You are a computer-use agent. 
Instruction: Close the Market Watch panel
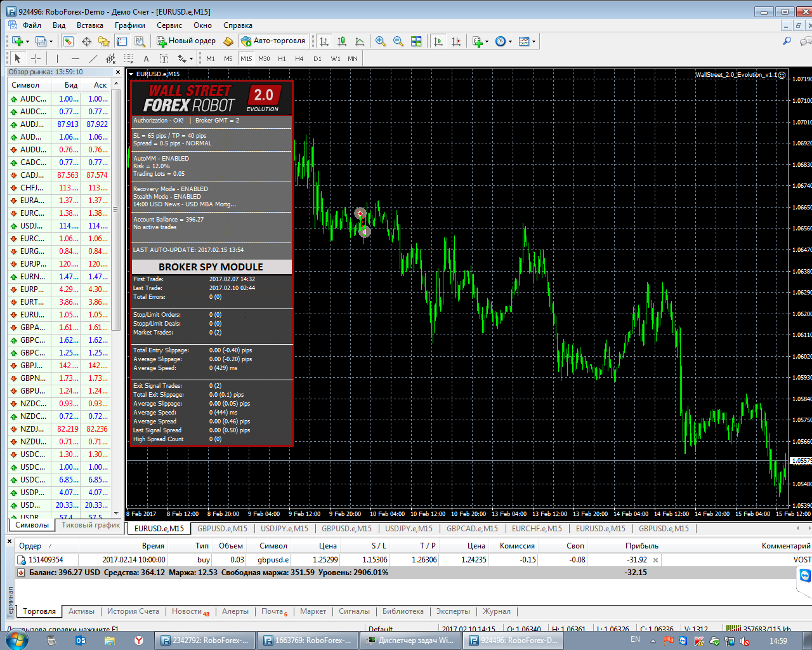click(117, 72)
